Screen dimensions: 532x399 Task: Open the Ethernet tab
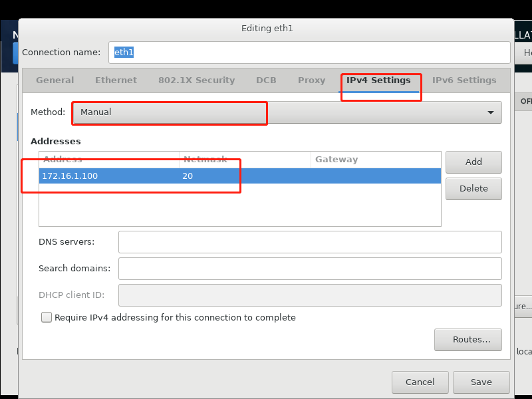click(116, 80)
